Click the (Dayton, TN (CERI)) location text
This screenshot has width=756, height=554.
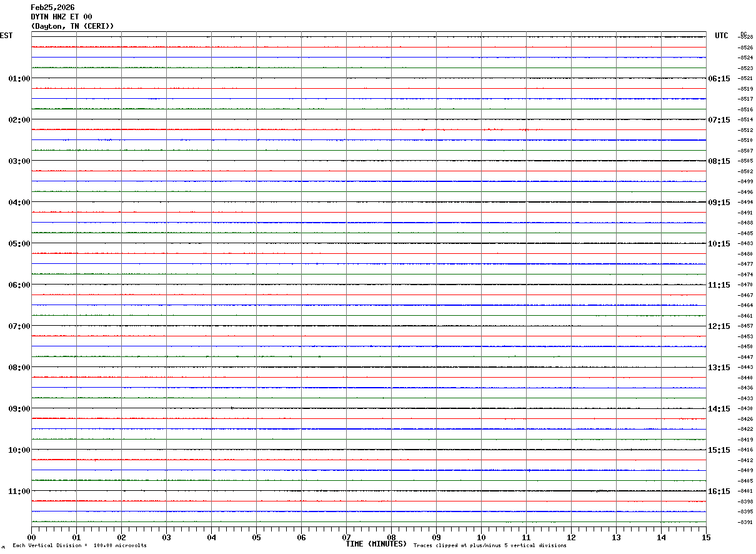[72, 26]
